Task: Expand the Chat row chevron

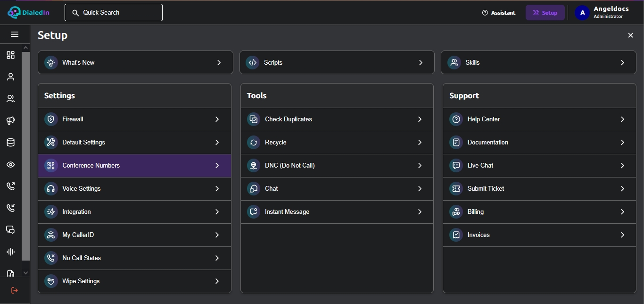Action: [x=420, y=189]
